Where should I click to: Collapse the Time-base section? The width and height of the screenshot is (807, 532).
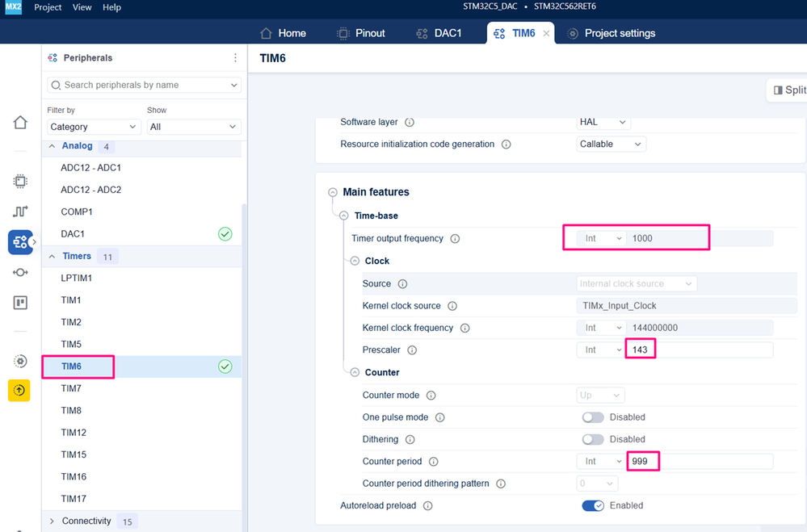pos(344,216)
